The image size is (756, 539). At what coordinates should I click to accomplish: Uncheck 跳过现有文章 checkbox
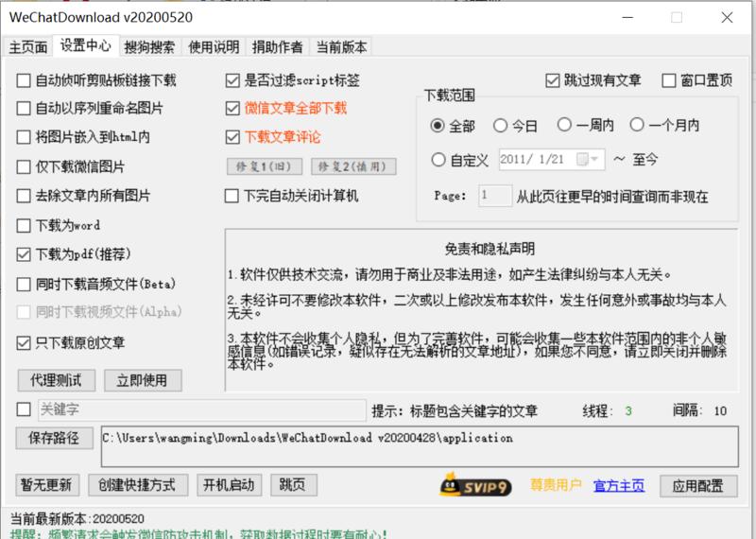(553, 80)
